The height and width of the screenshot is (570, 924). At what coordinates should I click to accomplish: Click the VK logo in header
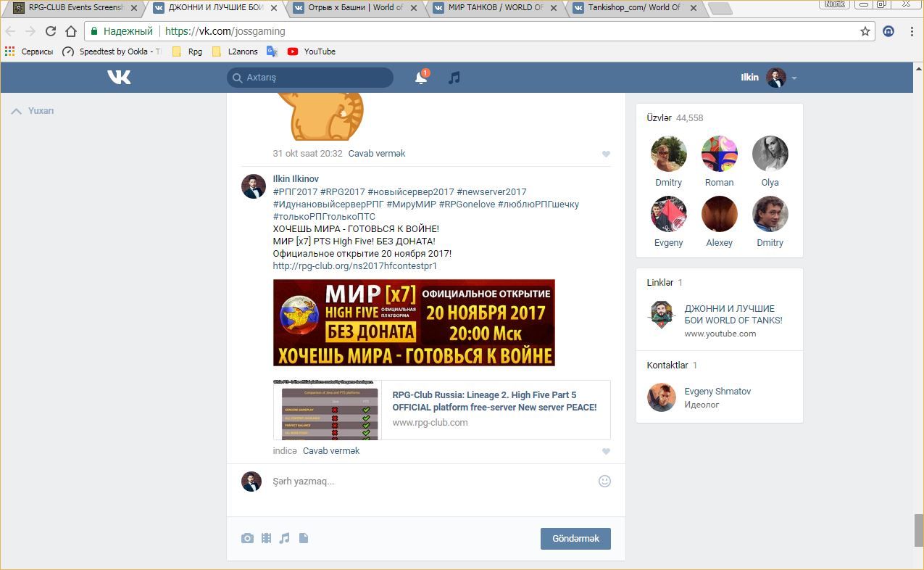[119, 77]
